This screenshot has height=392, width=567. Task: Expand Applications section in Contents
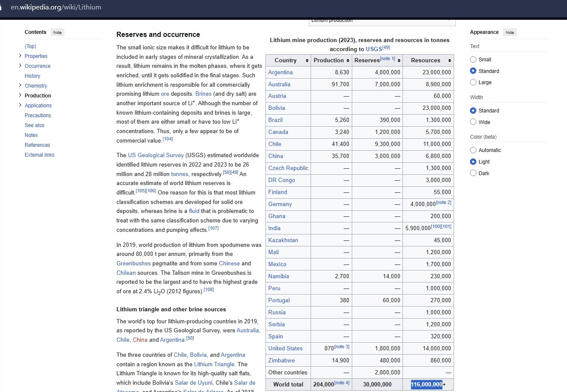click(x=20, y=105)
